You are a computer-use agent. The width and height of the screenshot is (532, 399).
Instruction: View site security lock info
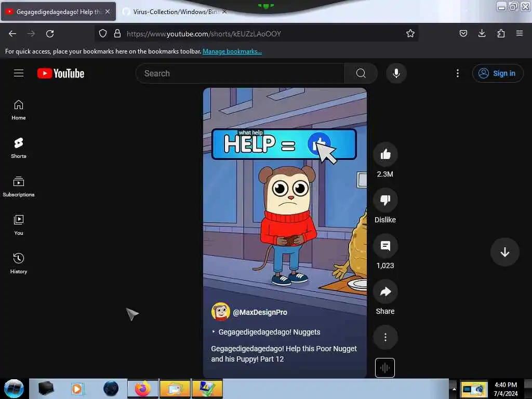pos(117,34)
